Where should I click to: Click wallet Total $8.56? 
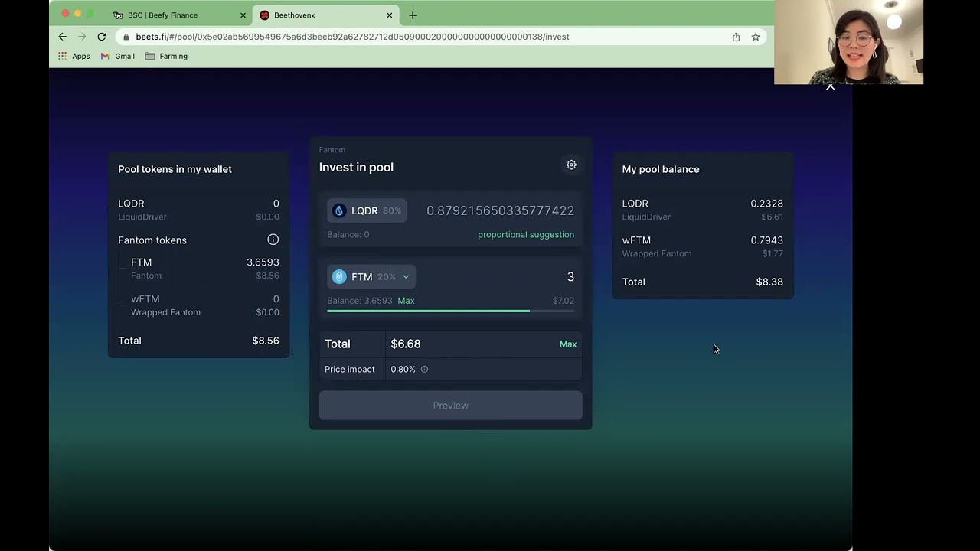[266, 341]
